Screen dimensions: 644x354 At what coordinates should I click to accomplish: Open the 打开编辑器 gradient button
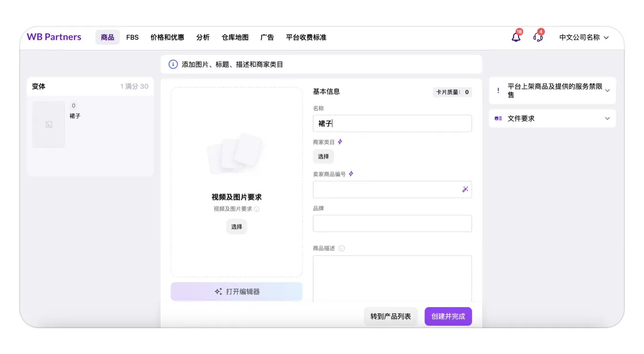[236, 291]
